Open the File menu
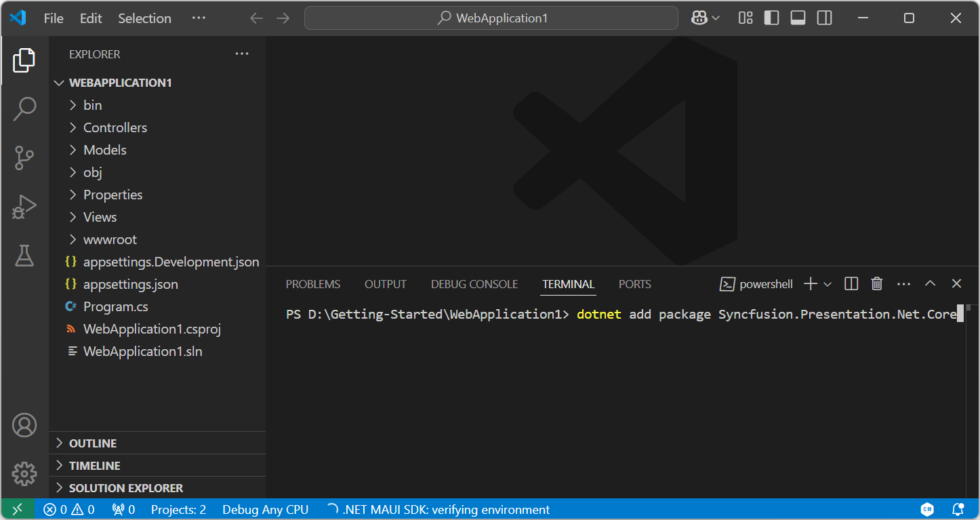The height and width of the screenshot is (520, 980). tap(54, 18)
